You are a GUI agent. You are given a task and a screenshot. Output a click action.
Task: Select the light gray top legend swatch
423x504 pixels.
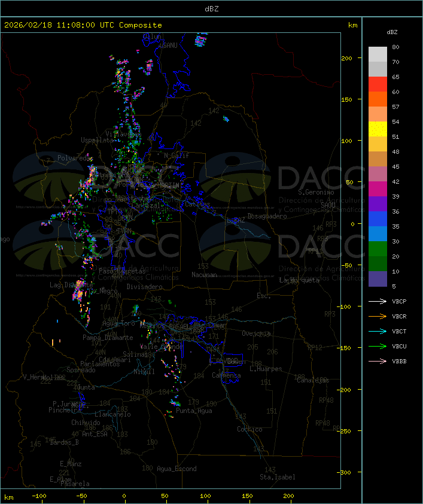point(378,54)
